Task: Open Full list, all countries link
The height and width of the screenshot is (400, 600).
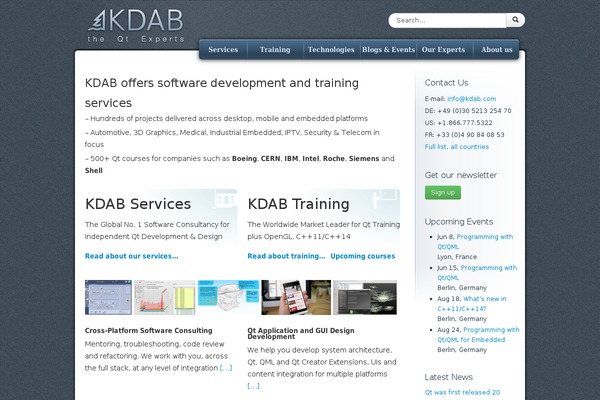Action: (457, 147)
